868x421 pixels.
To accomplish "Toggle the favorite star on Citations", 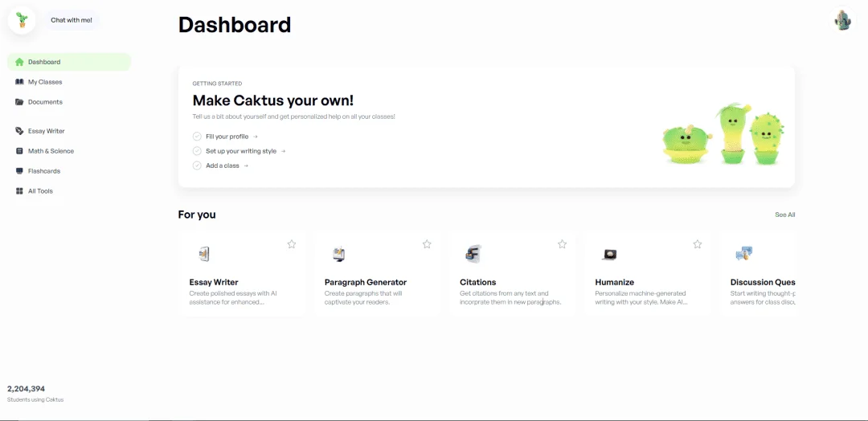I will (562, 244).
